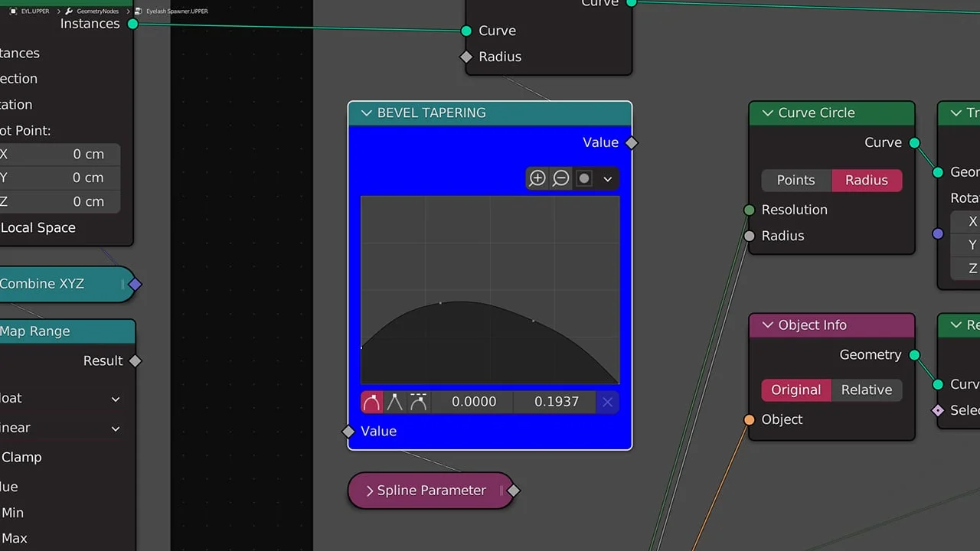Open the curve widget options dropdown
Viewport: 980px width, 551px height.
pos(607,178)
